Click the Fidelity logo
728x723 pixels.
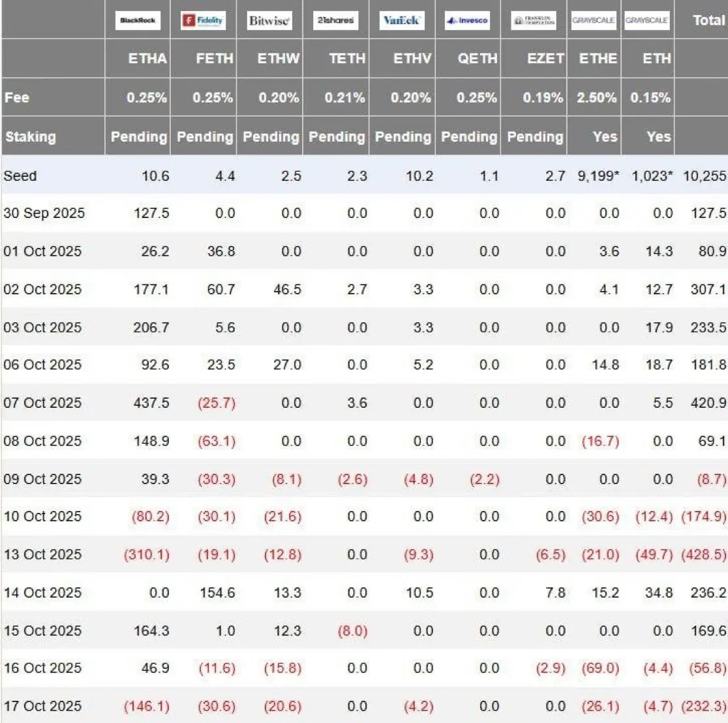[x=204, y=20]
